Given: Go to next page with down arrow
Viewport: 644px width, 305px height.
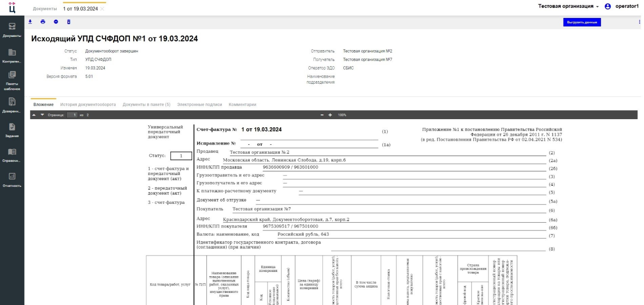Looking at the screenshot, I should (x=42, y=115).
